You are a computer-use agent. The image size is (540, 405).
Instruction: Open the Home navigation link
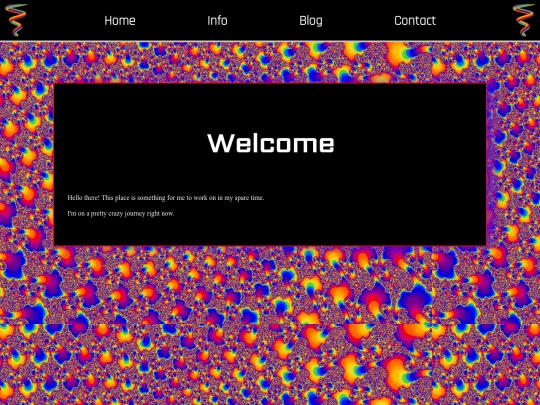120,21
